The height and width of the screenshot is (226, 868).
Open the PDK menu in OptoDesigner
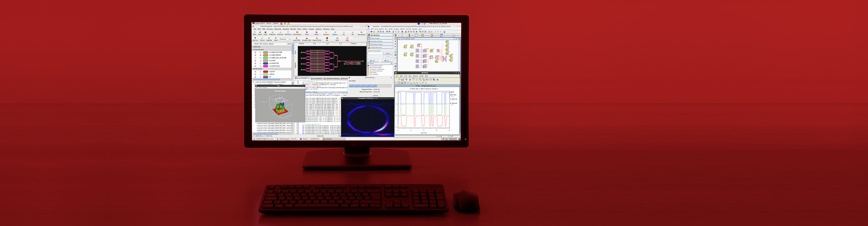point(264,29)
